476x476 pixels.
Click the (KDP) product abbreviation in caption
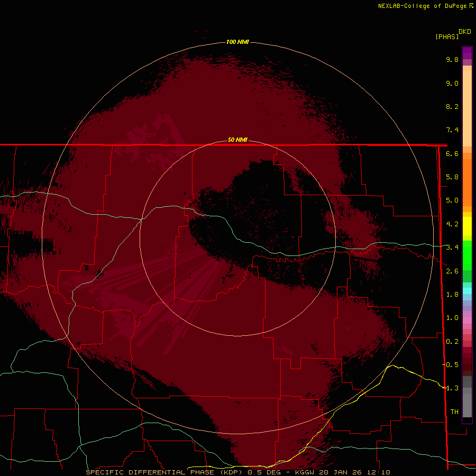[231, 472]
